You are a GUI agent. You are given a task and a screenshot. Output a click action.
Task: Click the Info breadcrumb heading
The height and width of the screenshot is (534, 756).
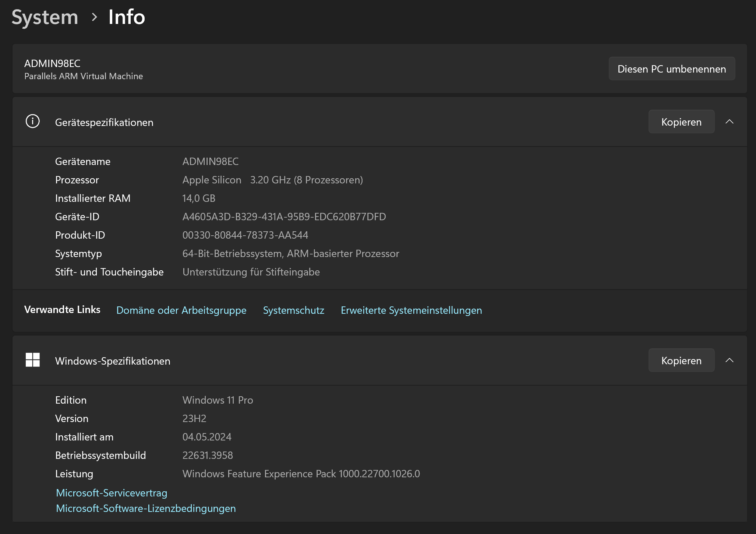(x=127, y=17)
